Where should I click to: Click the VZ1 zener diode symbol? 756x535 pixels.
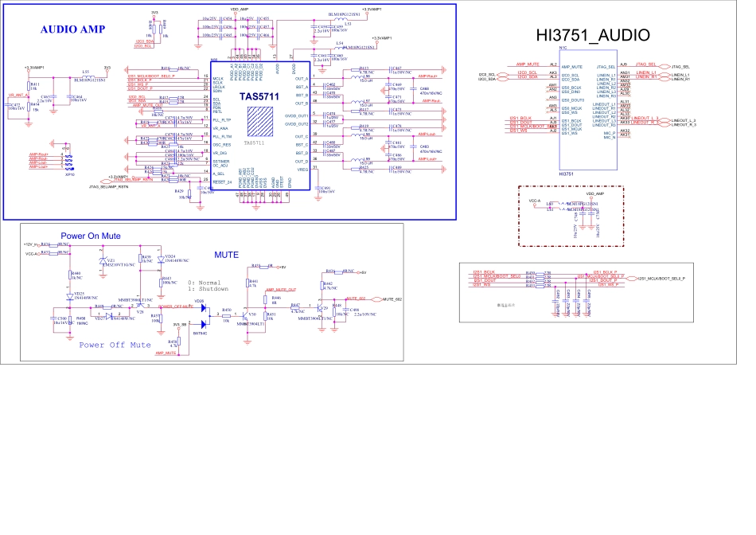coord(101,263)
